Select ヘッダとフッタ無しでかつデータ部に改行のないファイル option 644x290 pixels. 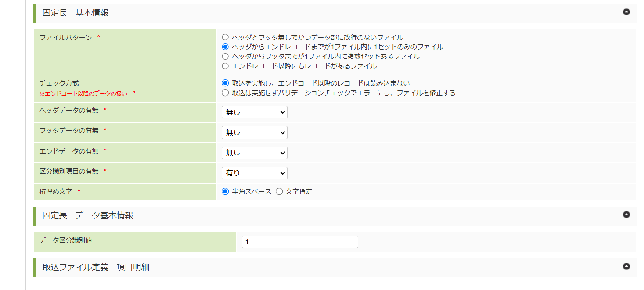click(225, 37)
